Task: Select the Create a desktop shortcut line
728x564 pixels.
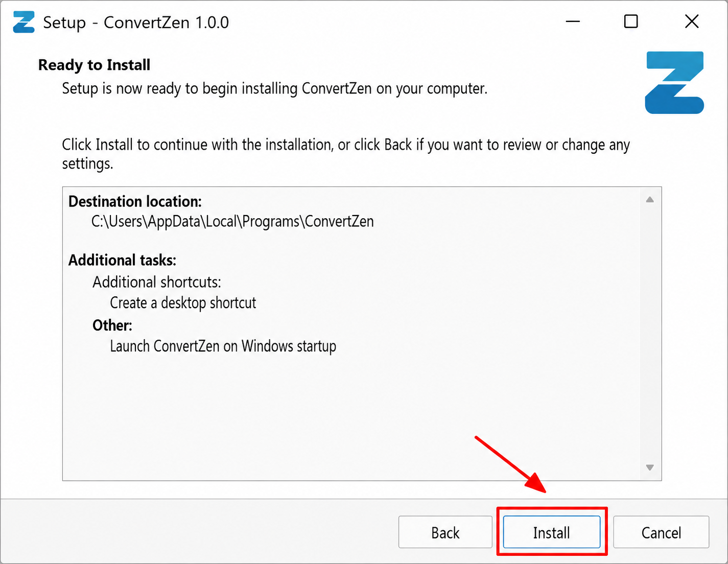Action: (183, 303)
